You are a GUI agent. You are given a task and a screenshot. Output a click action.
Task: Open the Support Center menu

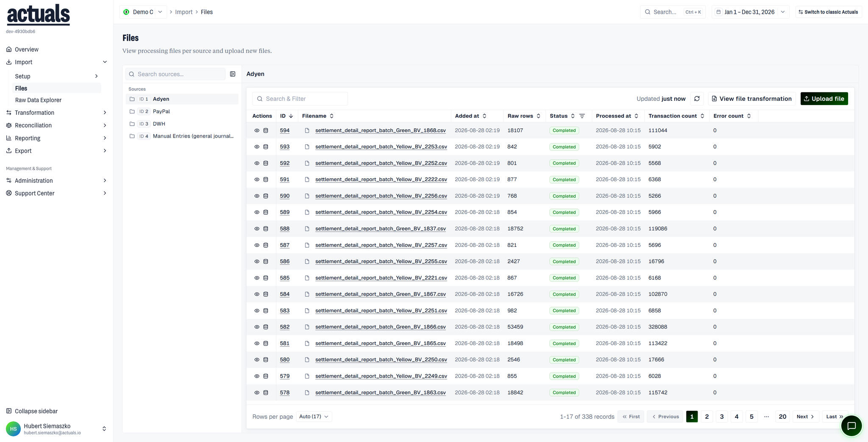(56, 193)
